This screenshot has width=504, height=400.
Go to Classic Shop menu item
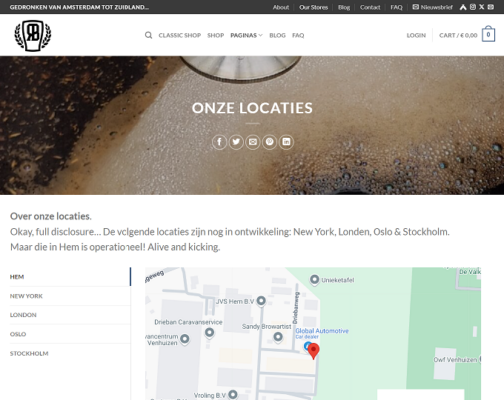[180, 35]
